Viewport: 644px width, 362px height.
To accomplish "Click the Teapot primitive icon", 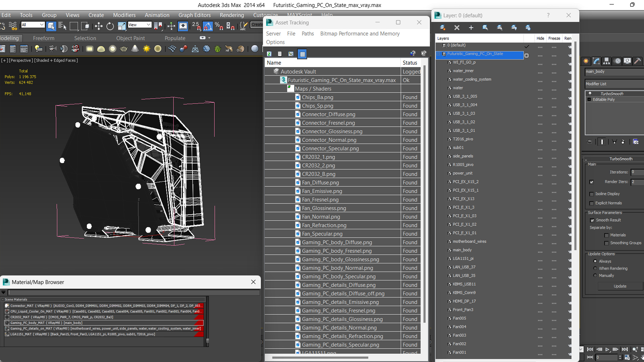I will 124,49.
